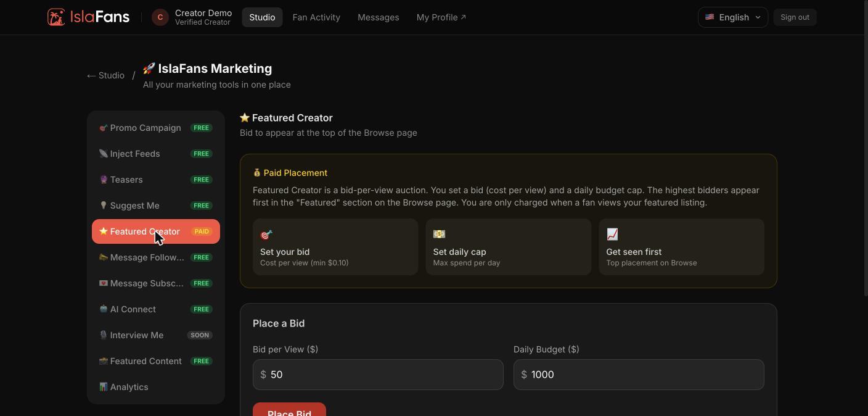Click the star icon in Featured Creator heading
868x416 pixels.
tap(245, 118)
